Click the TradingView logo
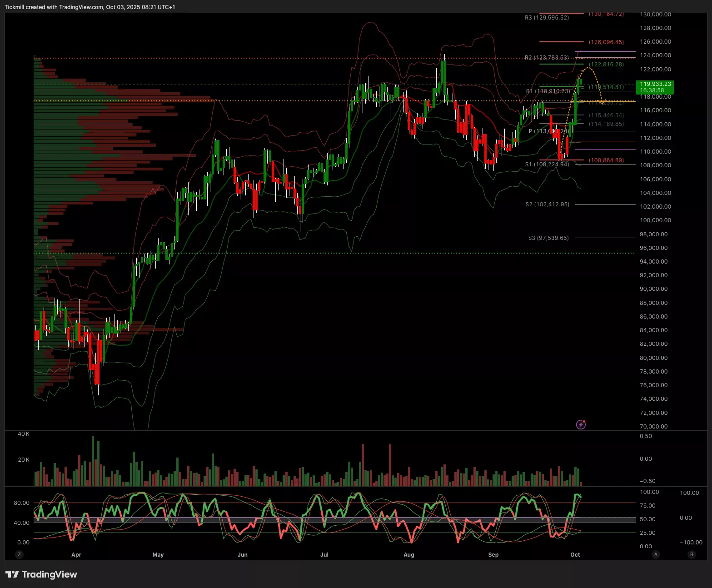This screenshot has width=712, height=588. coord(41,574)
